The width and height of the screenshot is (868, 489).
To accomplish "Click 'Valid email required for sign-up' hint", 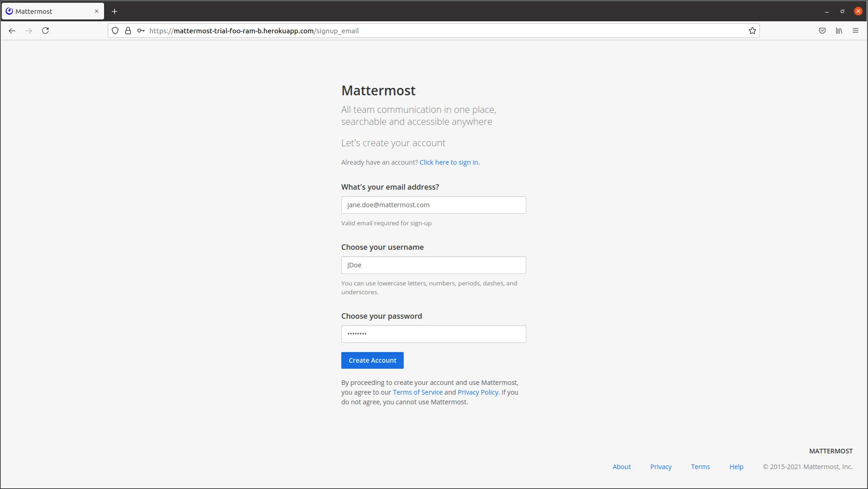I will point(386,223).
